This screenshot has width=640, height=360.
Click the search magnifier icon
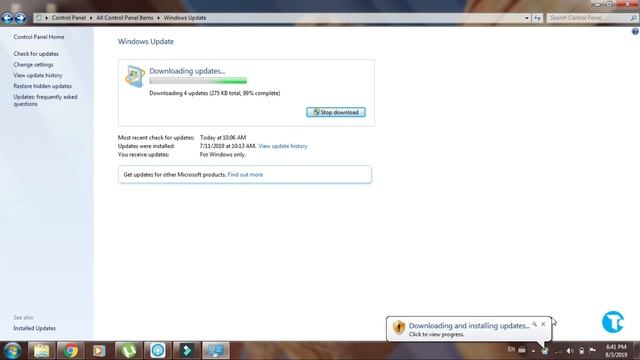click(x=633, y=18)
